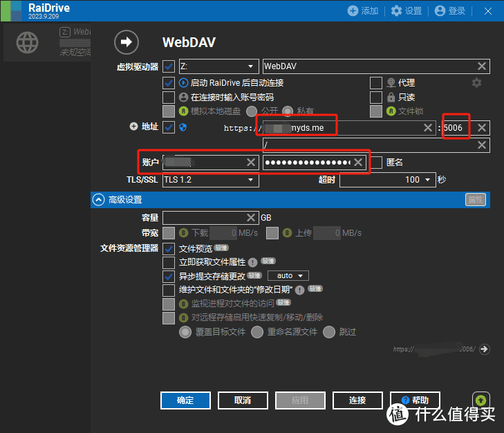Click the plus icon next to 地址
This screenshot has width=504, height=433.
pos(133,127)
